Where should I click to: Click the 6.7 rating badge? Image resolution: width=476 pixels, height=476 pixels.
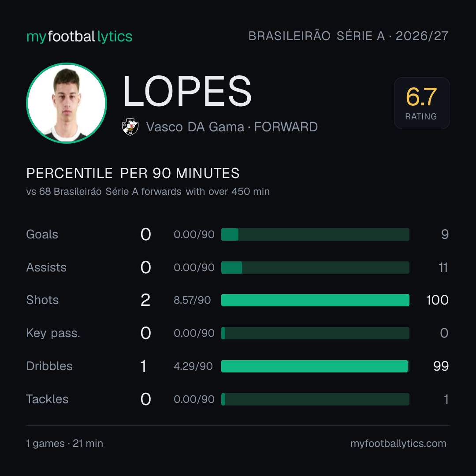coord(422,103)
